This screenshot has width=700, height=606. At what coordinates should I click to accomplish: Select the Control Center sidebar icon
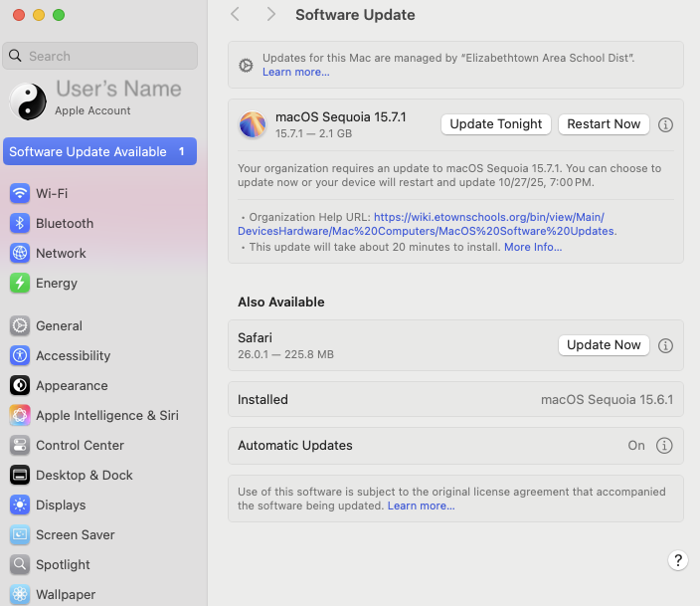coord(20,445)
